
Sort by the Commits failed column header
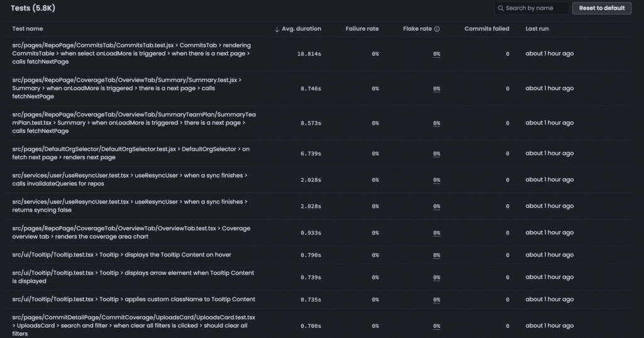(487, 29)
